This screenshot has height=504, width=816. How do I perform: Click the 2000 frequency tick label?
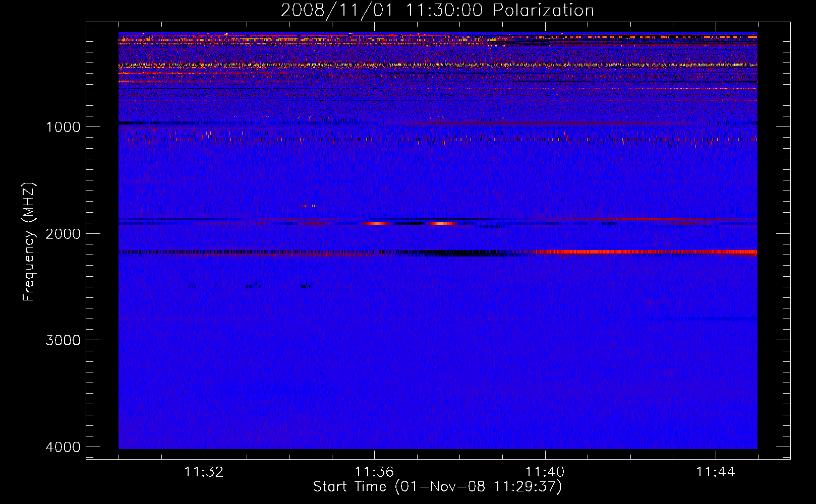(63, 233)
